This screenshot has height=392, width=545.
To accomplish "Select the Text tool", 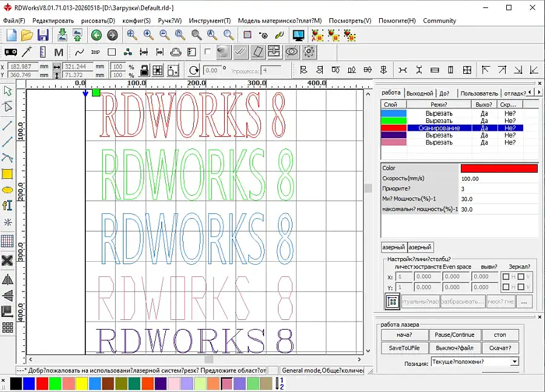I will click(x=7, y=205).
